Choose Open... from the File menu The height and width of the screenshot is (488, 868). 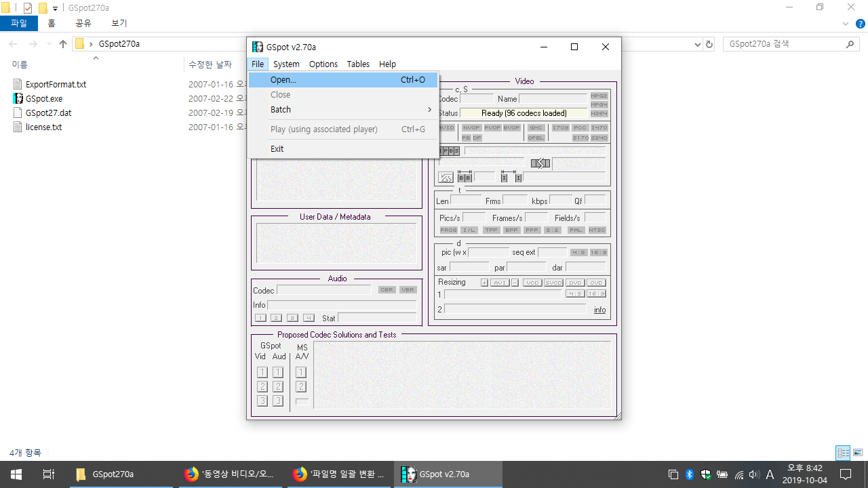point(343,80)
